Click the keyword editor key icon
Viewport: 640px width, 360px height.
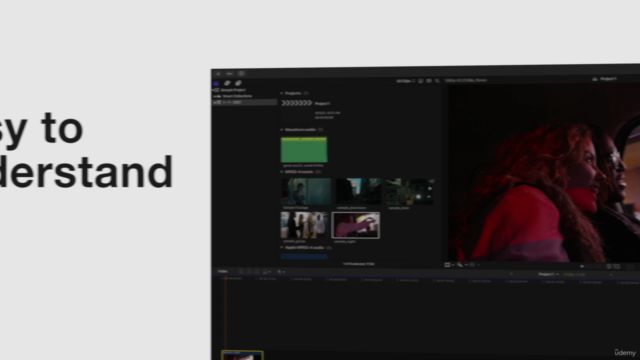(230, 74)
